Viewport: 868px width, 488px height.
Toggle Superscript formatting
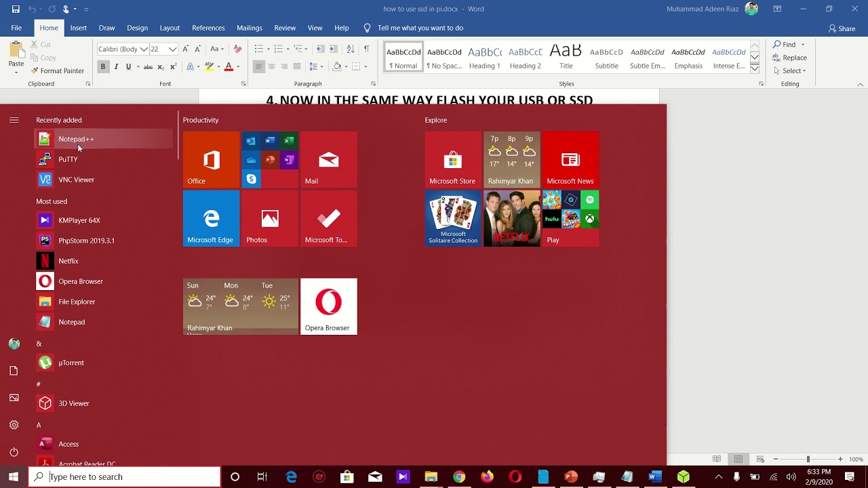174,66
